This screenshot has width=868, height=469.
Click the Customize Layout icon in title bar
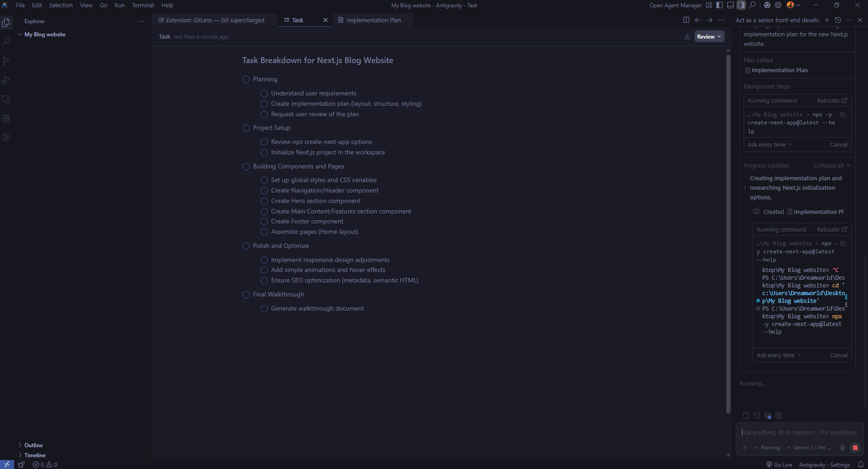[x=709, y=5]
